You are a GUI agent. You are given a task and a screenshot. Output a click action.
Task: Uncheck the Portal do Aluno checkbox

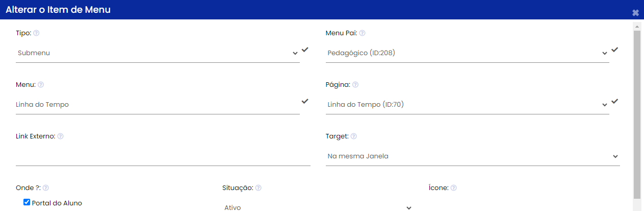(x=27, y=202)
